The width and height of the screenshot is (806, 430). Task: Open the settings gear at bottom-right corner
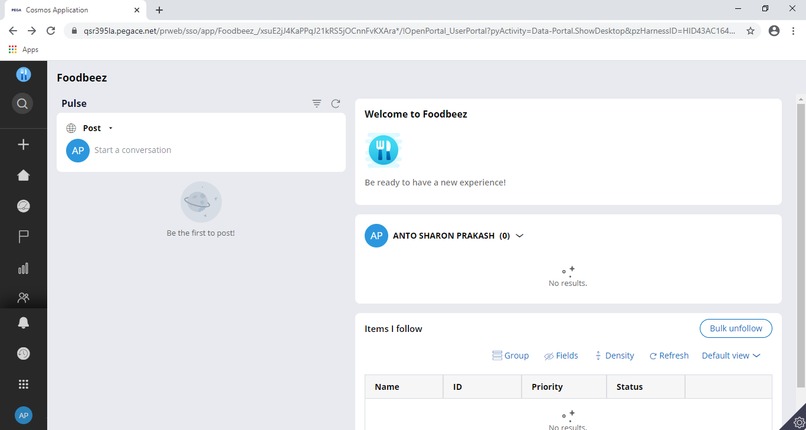[x=798, y=423]
